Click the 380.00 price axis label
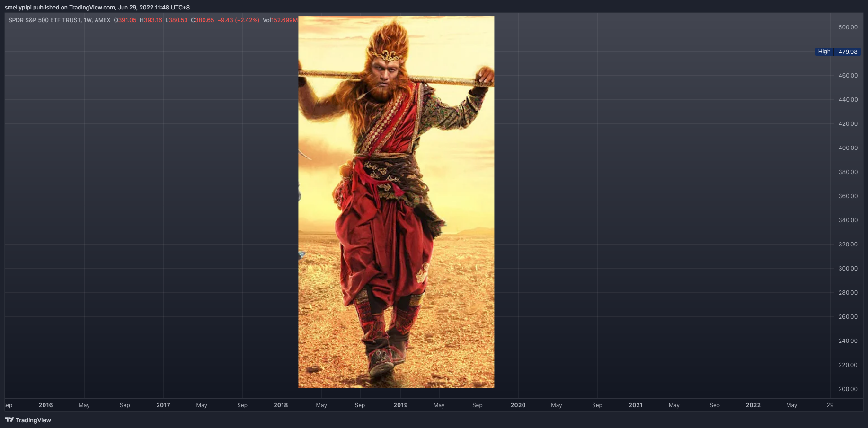Viewport: 868px width, 428px height. [848, 172]
